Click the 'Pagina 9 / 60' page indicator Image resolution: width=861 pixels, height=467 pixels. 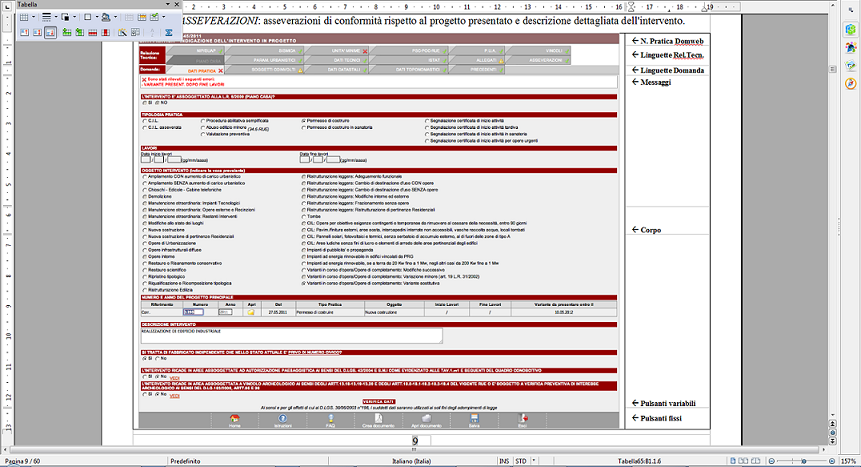click(22, 461)
